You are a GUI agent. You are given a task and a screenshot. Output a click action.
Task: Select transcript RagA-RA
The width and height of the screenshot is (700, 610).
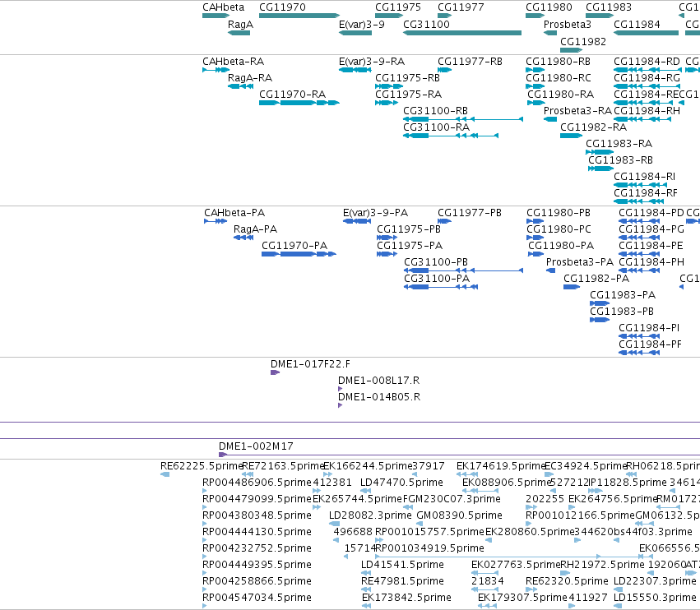250,78
